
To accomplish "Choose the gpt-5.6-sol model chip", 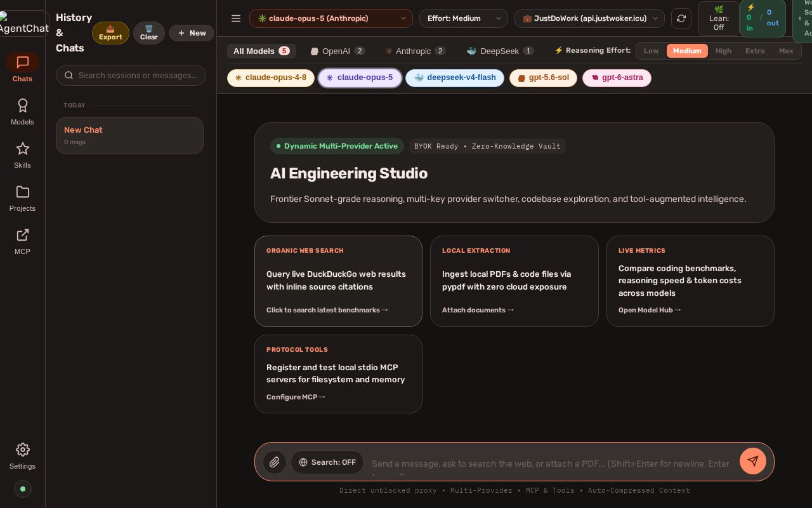I will click(543, 77).
